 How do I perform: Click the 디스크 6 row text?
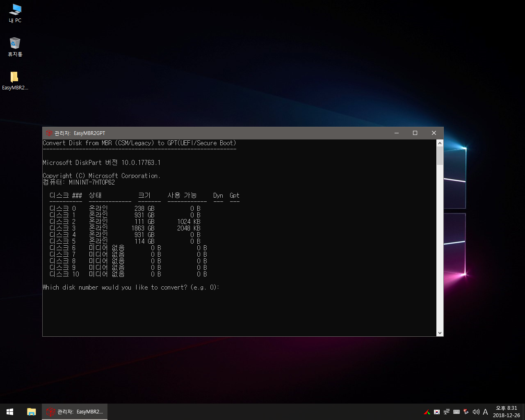128,248
